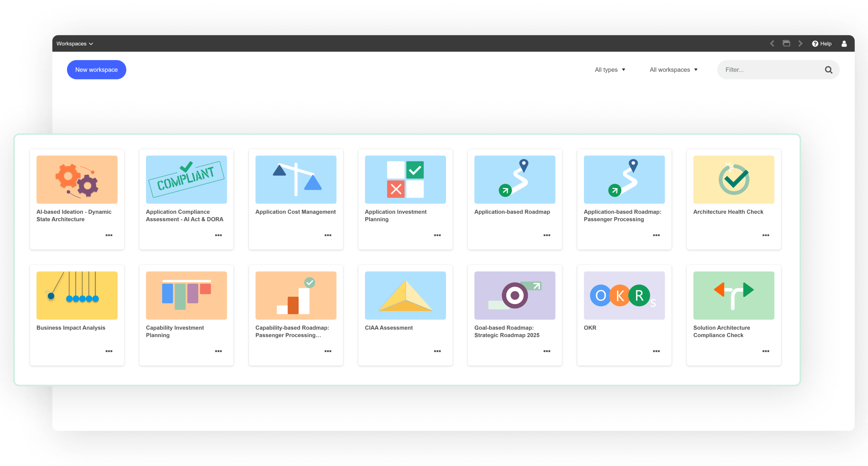868x466 pixels.
Task: Open the Application Compliance Assessment COMPLIANT thumbnail
Action: point(186,179)
